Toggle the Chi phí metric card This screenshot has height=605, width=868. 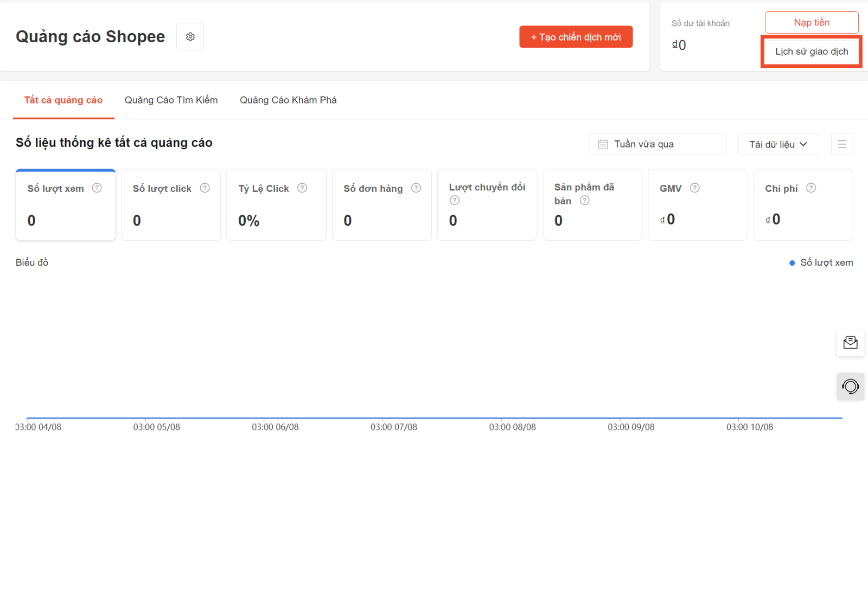803,205
